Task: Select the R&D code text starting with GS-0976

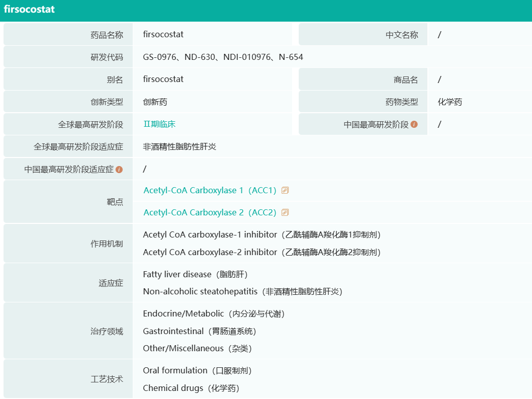Action: coord(223,57)
